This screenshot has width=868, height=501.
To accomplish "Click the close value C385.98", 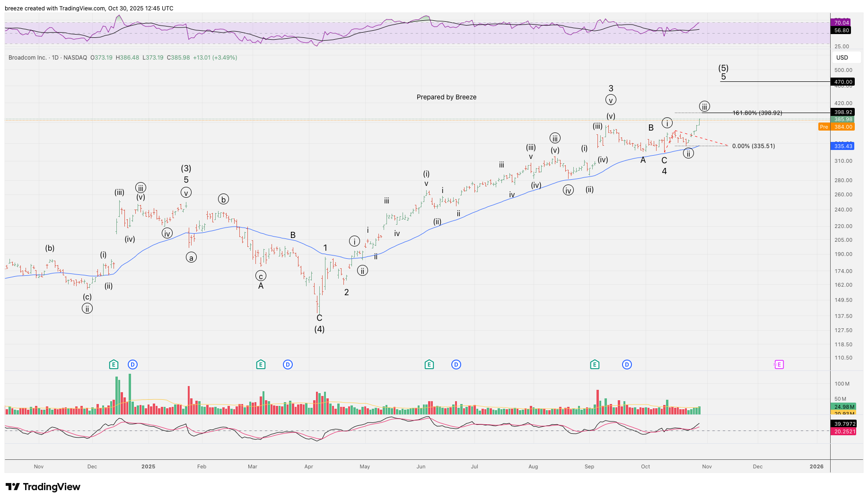I will (178, 58).
